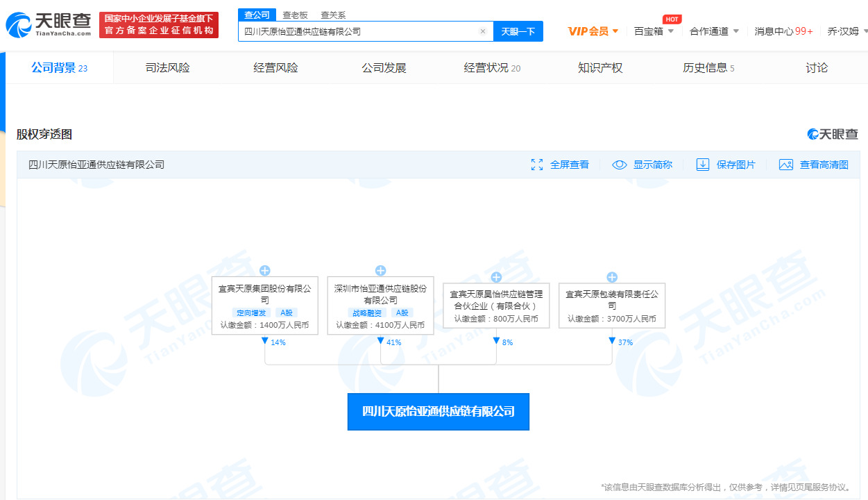Screen dimensions: 868x500
Task: Click 认缴金额：4100万人民币 text
Action: (x=380, y=325)
